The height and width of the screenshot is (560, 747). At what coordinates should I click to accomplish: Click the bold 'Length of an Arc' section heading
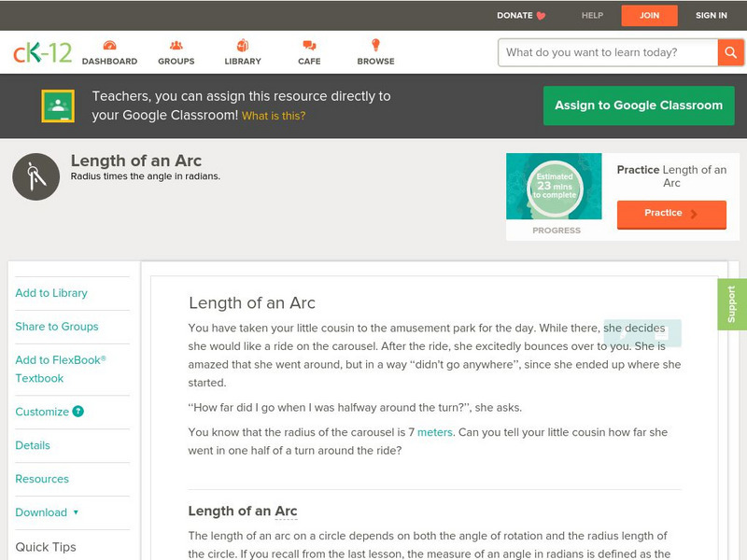click(243, 511)
